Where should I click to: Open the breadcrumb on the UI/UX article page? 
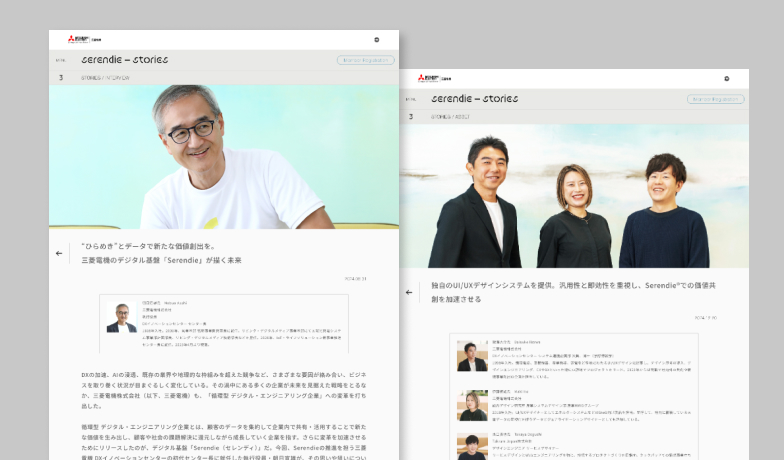(450, 117)
